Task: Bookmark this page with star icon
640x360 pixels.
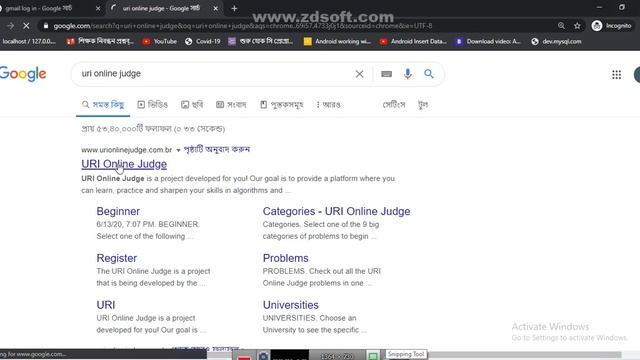Action: click(577, 26)
